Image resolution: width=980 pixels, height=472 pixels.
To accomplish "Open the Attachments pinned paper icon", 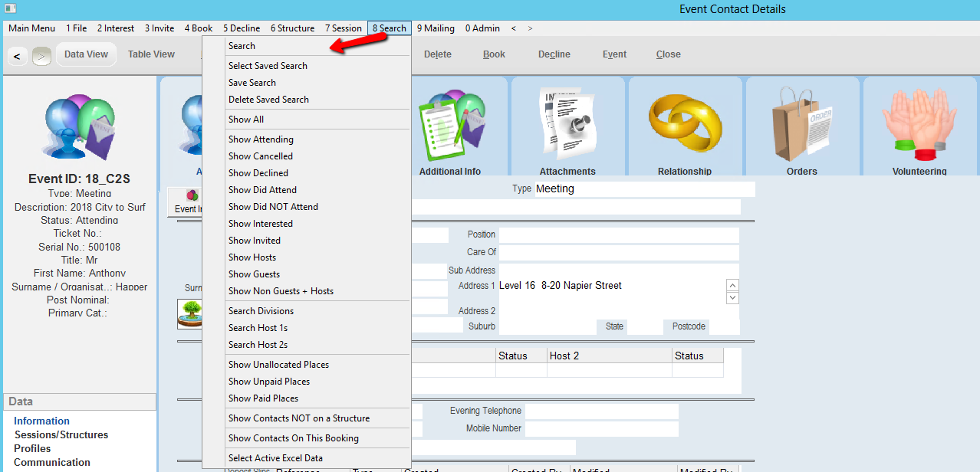I will click(567, 123).
